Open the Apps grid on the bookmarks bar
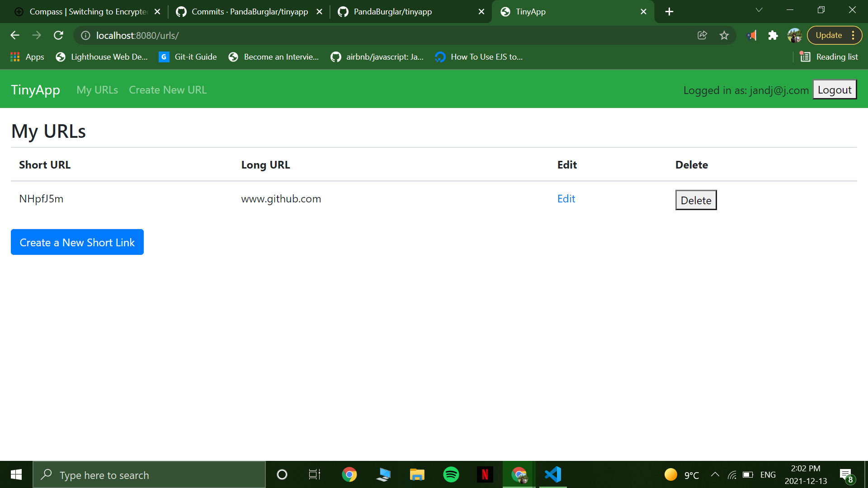Image resolution: width=868 pixels, height=488 pixels. [x=15, y=56]
